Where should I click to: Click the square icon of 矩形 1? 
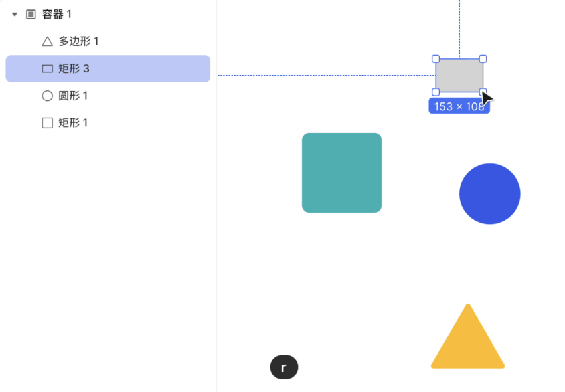[47, 123]
